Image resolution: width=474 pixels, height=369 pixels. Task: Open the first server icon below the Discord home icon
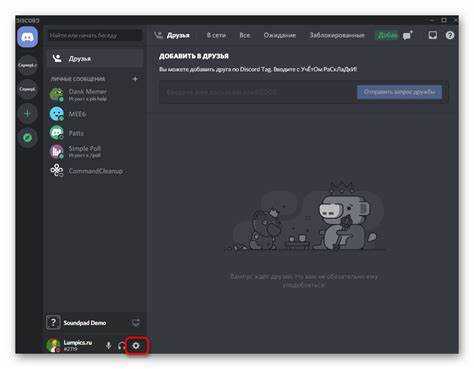tap(28, 65)
